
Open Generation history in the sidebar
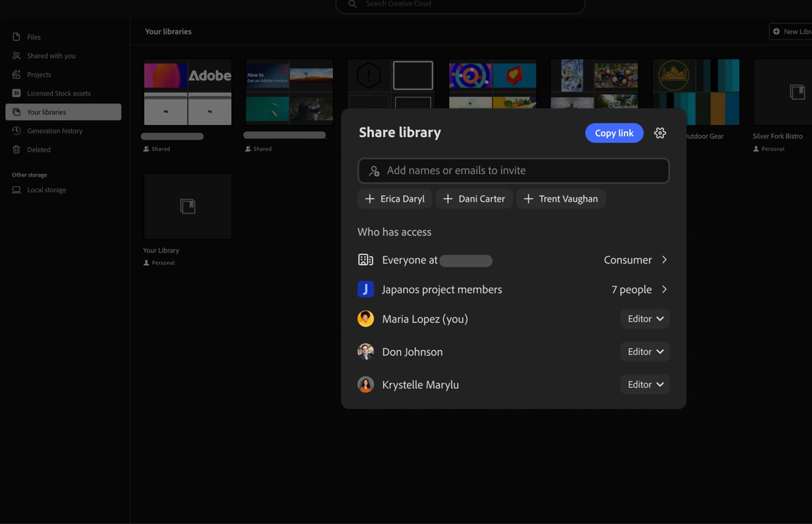click(x=63, y=131)
